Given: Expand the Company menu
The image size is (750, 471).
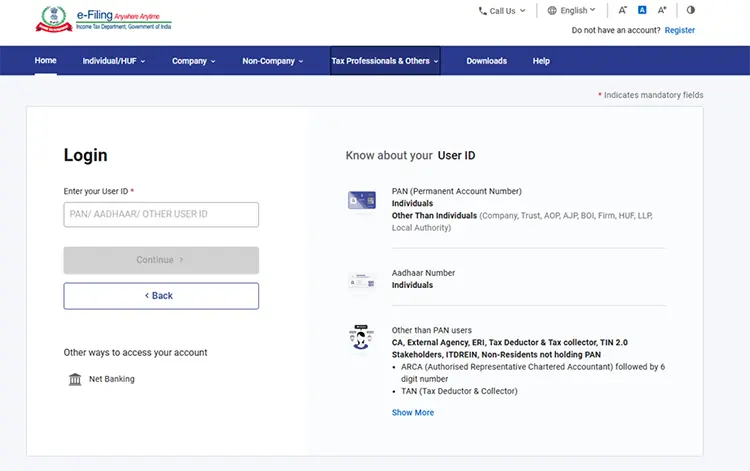Looking at the screenshot, I should point(194,61).
